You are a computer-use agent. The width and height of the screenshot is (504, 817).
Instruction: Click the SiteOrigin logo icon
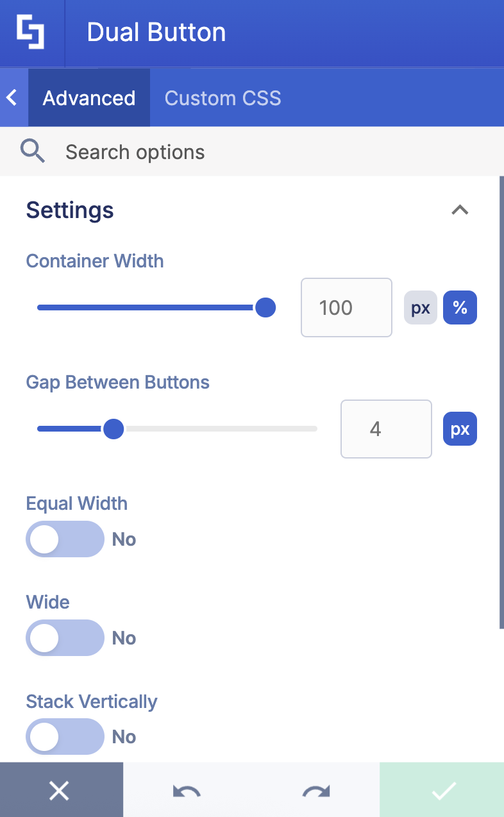[x=31, y=32]
